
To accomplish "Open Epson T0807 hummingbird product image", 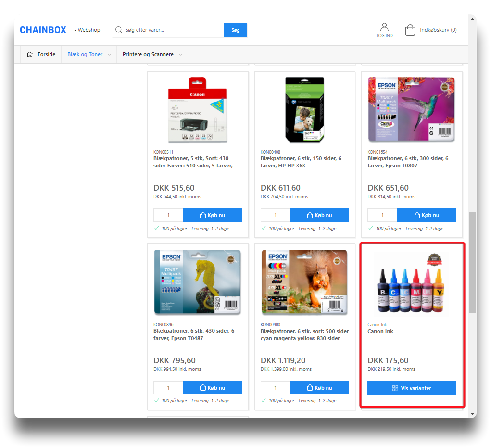I will (x=412, y=110).
